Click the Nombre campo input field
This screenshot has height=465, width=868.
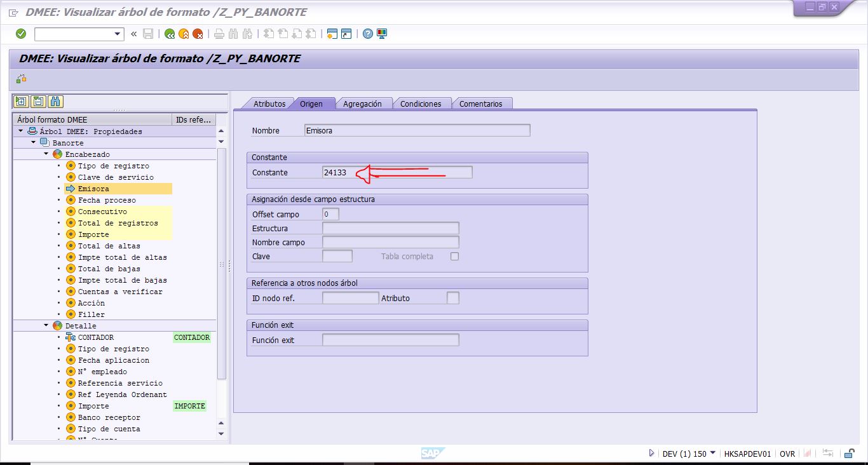point(391,242)
